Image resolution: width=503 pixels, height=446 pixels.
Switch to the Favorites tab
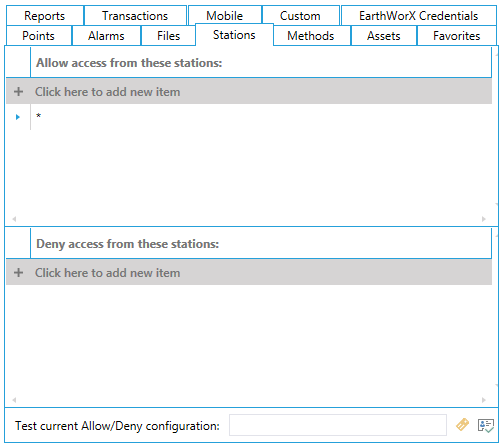click(x=457, y=36)
